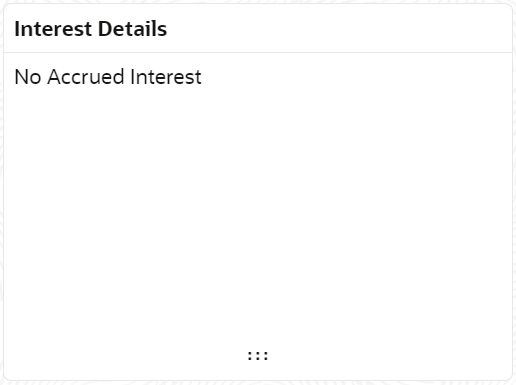Click the word Interest in the message

(166, 77)
